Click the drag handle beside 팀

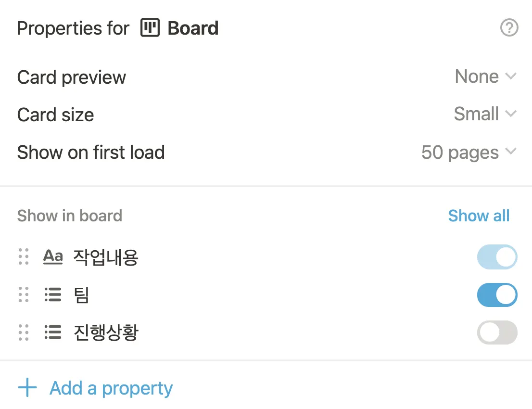(x=24, y=294)
